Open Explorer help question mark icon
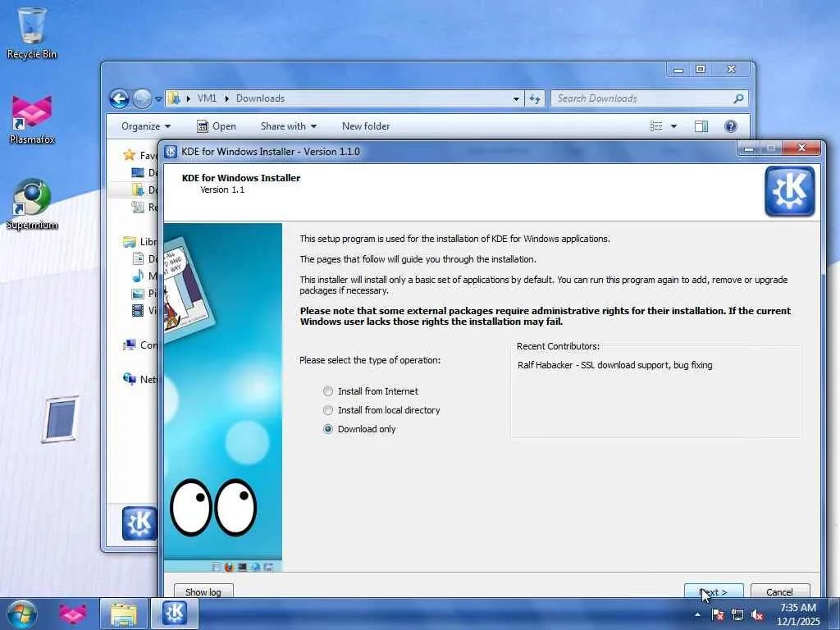840x630 pixels. (731, 126)
